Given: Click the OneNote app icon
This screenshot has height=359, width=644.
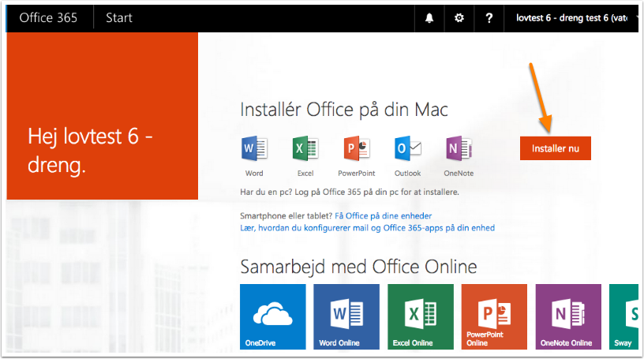Looking at the screenshot, I should point(459,148).
